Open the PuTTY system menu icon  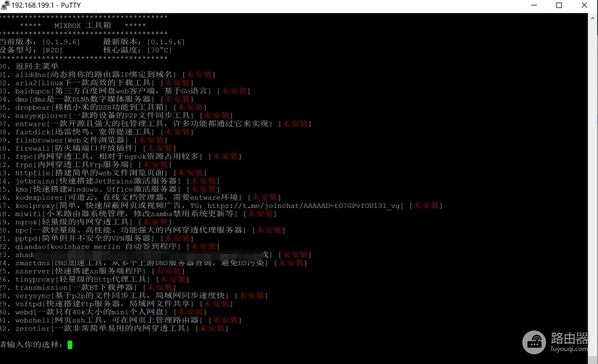5,5
